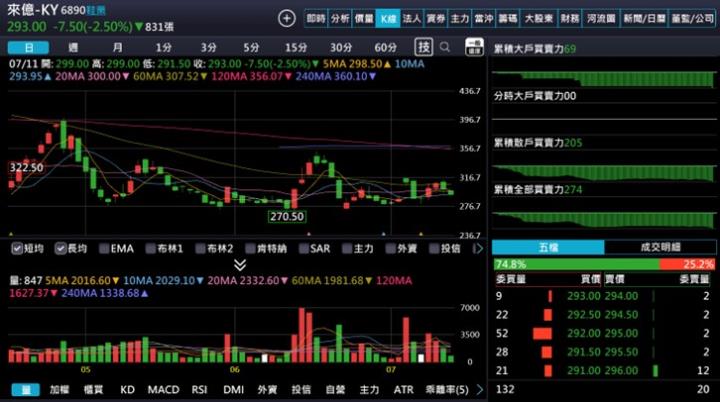The width and height of the screenshot is (720, 402).
Task: Open the 分析 analysis tab
Action: coord(340,18)
